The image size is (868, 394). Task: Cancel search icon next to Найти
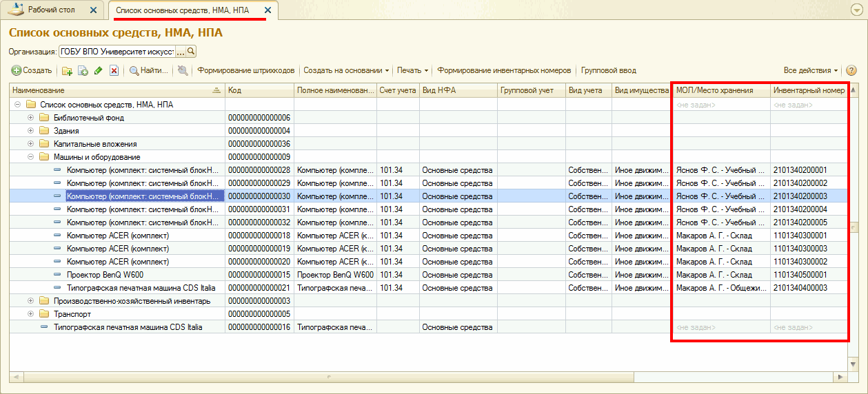(x=182, y=70)
